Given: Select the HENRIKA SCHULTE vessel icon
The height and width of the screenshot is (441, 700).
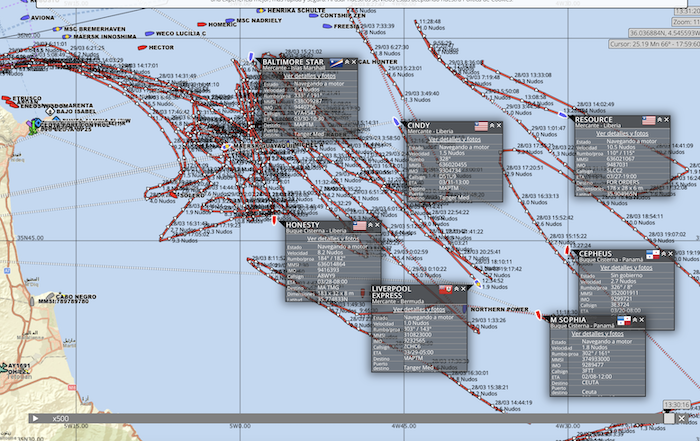Looking at the screenshot, I should click(261, 10).
